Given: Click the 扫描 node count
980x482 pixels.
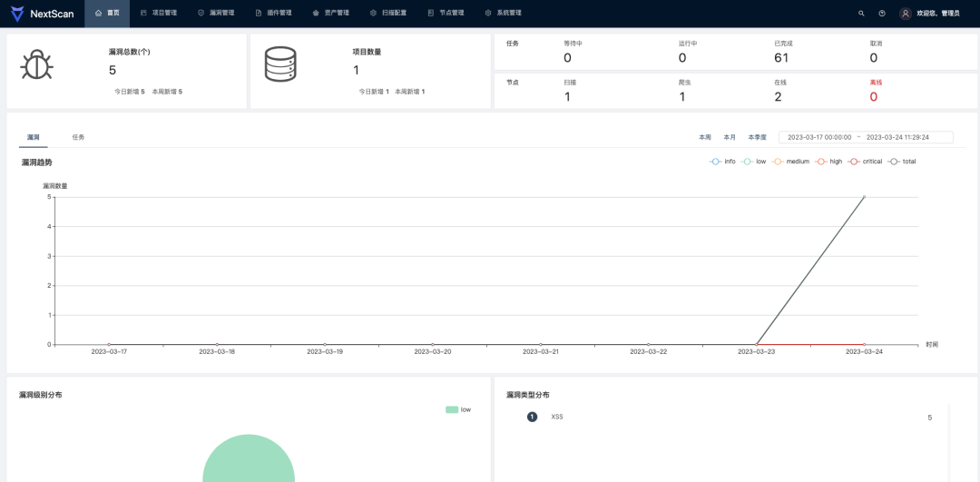Looking at the screenshot, I should point(567,97).
